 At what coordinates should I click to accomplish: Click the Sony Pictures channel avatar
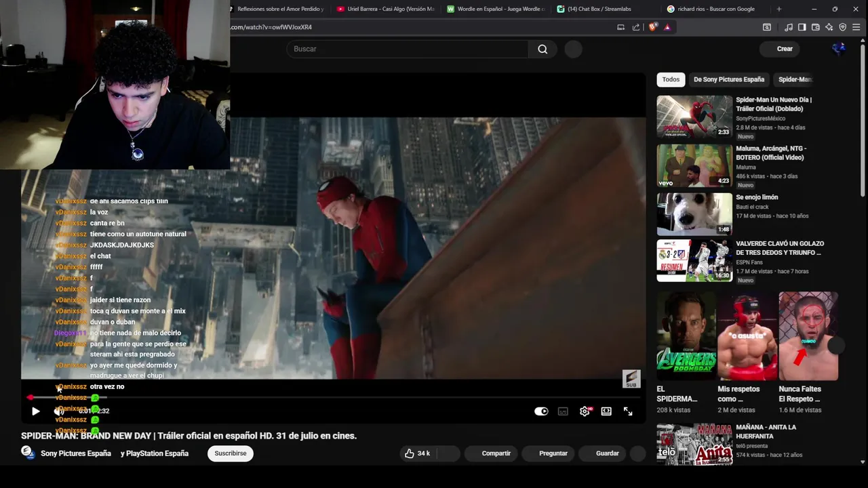(x=28, y=452)
